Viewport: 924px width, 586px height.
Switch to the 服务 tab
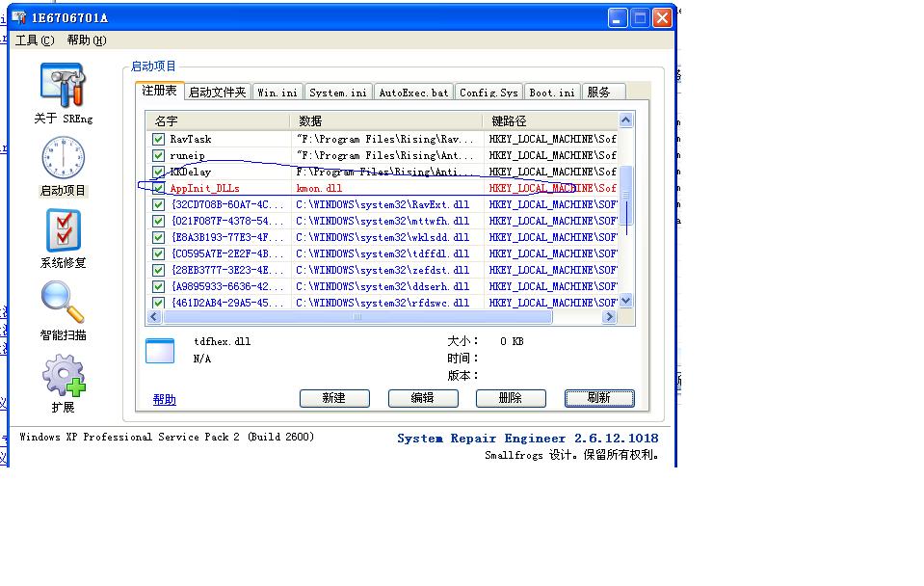tap(603, 93)
